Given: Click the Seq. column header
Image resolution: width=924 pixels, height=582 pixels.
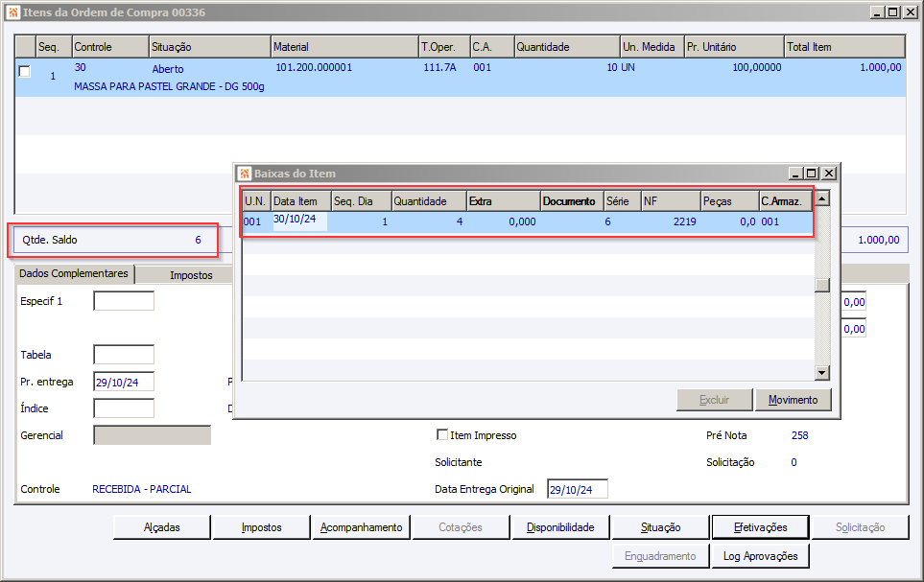Looking at the screenshot, I should pos(54,47).
